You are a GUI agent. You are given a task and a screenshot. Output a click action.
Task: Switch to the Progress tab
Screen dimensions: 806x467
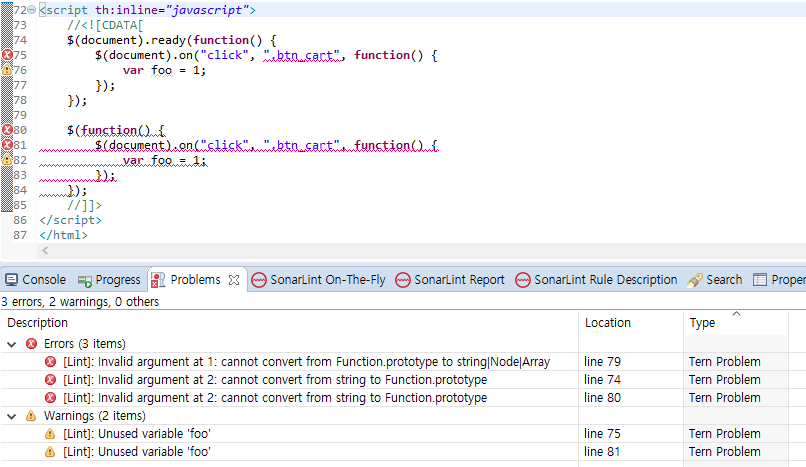[109, 280]
